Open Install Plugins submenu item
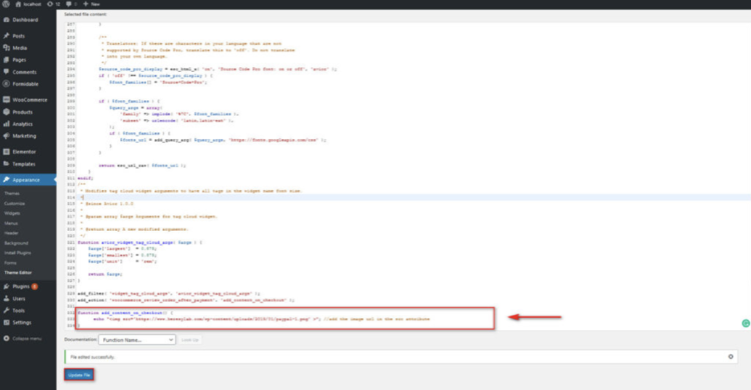 (18, 253)
